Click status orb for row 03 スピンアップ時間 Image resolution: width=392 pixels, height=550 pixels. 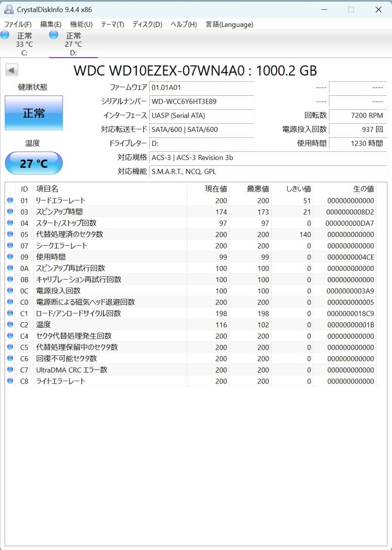pos(10,212)
